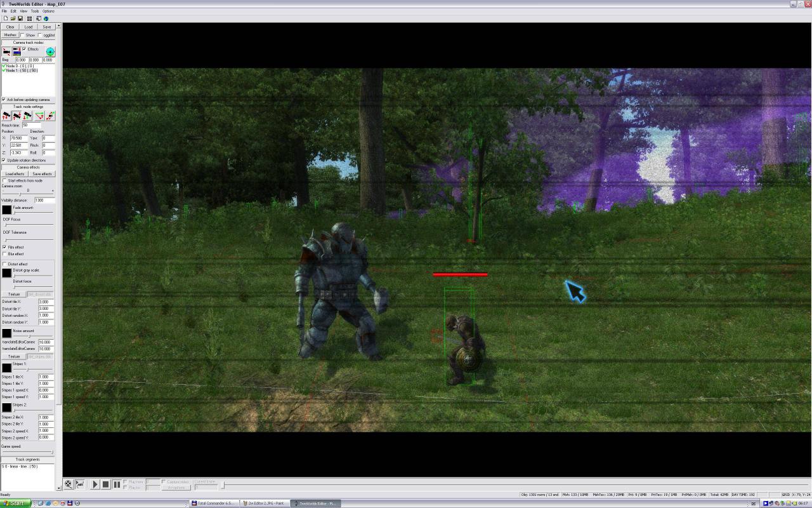812x508 pixels.
Task: Click the DOF Focus slider
Action: click(x=29, y=225)
